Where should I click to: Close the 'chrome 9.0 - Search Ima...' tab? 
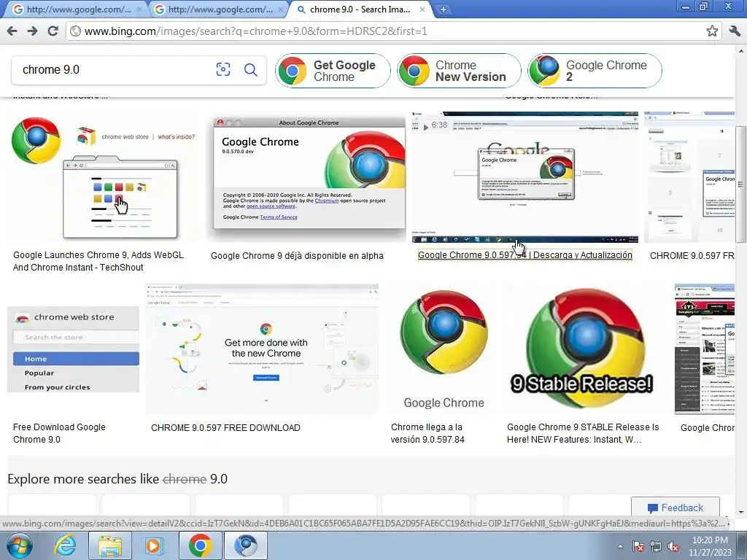pyautogui.click(x=422, y=9)
